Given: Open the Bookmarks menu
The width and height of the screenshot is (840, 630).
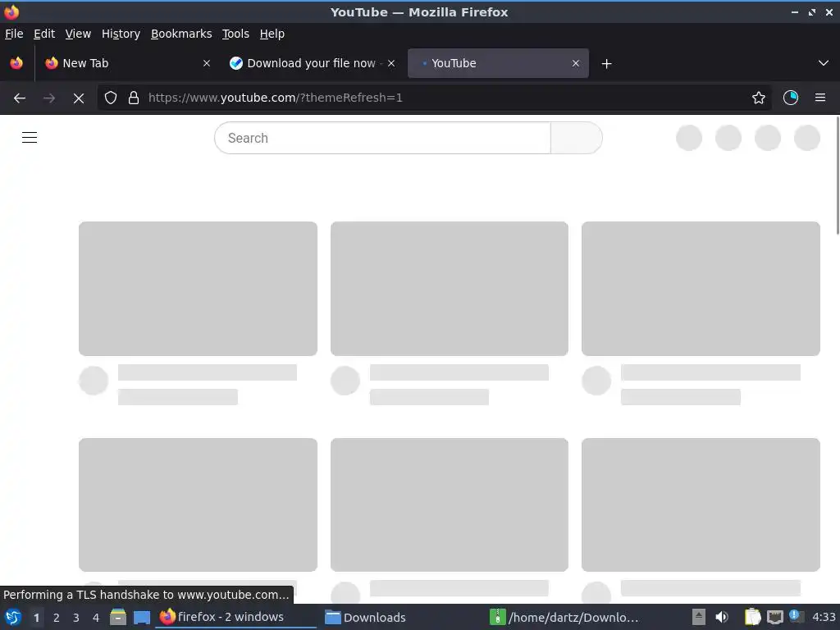Looking at the screenshot, I should [181, 34].
